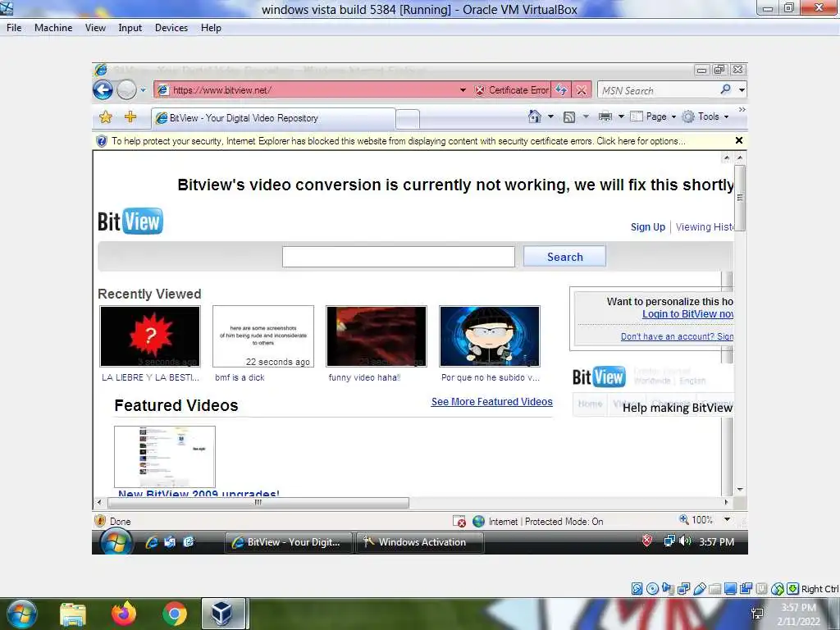840x630 pixels.
Task: Close the security information bar
Action: pos(739,140)
